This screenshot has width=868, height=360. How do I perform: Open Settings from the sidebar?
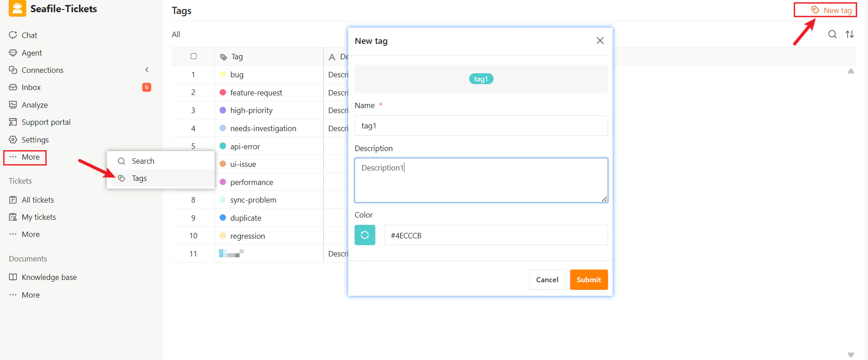(35, 140)
